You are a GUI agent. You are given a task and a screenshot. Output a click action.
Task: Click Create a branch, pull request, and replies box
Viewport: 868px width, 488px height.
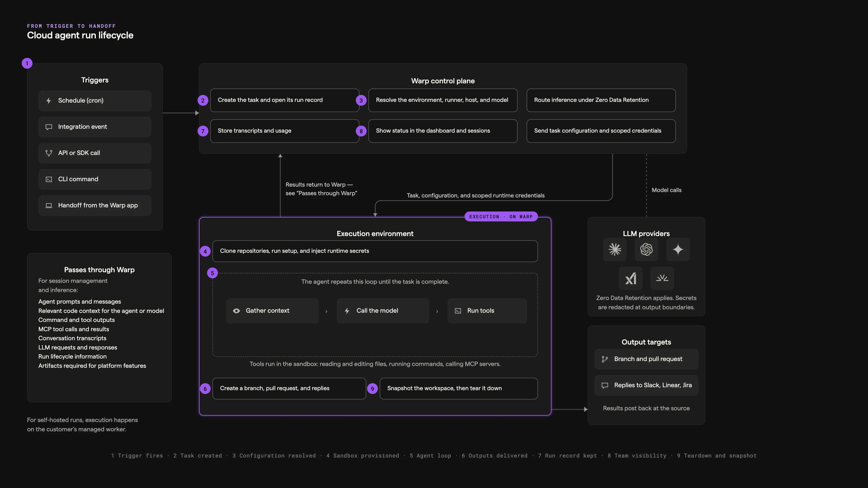pos(289,388)
